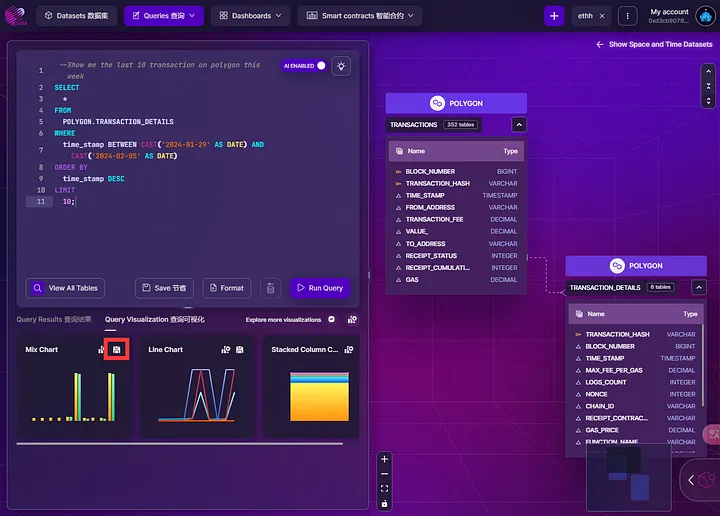Collapse the Polygon Transactions table
720x516 pixels.
click(518, 125)
